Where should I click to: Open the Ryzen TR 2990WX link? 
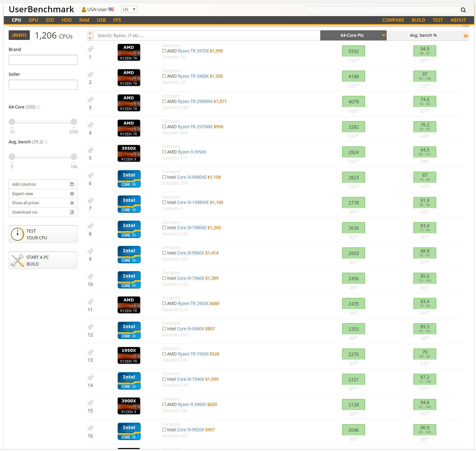pos(195,101)
